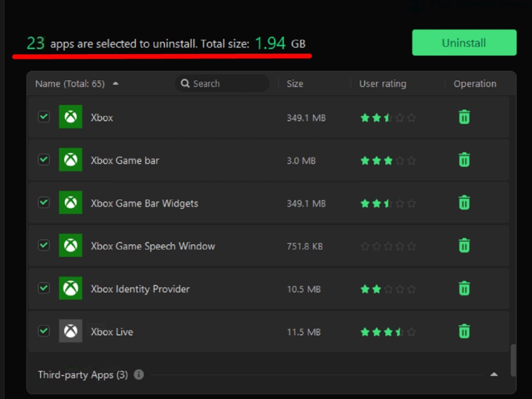Click trash icon for Xbox Identity Provider
532x399 pixels.
pos(464,288)
